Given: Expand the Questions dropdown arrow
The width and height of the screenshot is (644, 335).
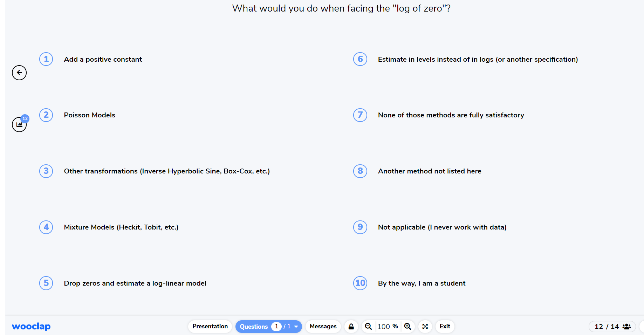Looking at the screenshot, I should 296,327.
